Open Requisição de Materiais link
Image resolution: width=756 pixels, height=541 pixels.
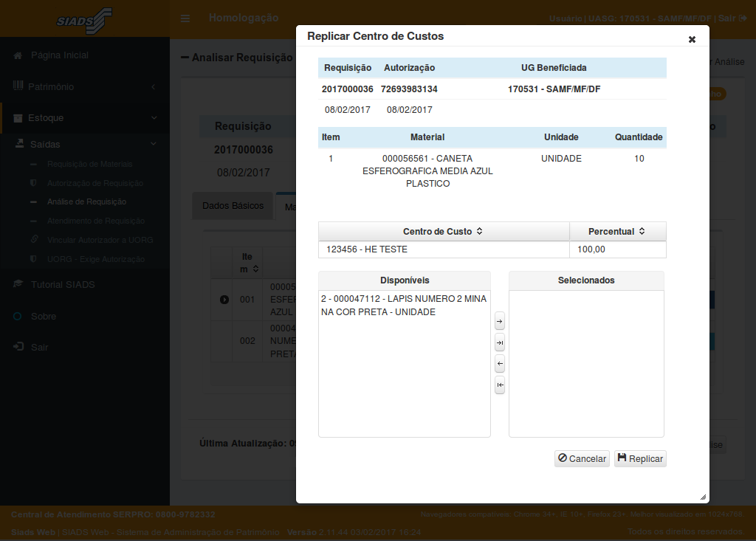[89, 164]
